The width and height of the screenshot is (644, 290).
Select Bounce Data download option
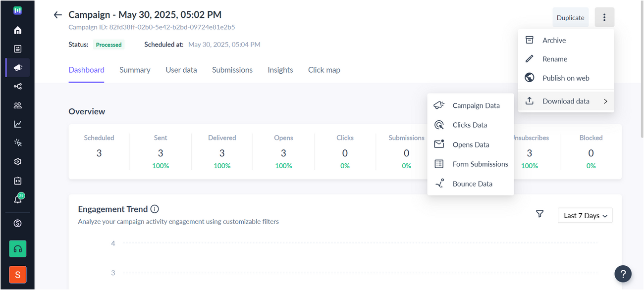471,184
